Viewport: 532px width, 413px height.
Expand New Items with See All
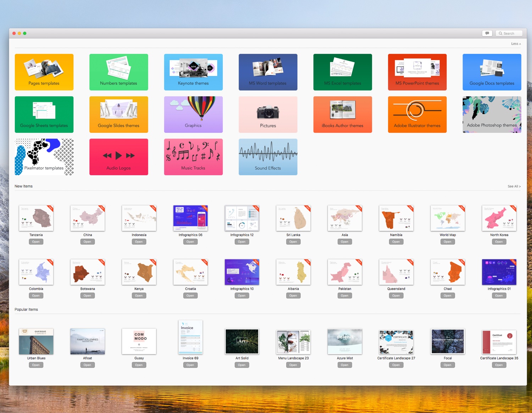tap(514, 186)
